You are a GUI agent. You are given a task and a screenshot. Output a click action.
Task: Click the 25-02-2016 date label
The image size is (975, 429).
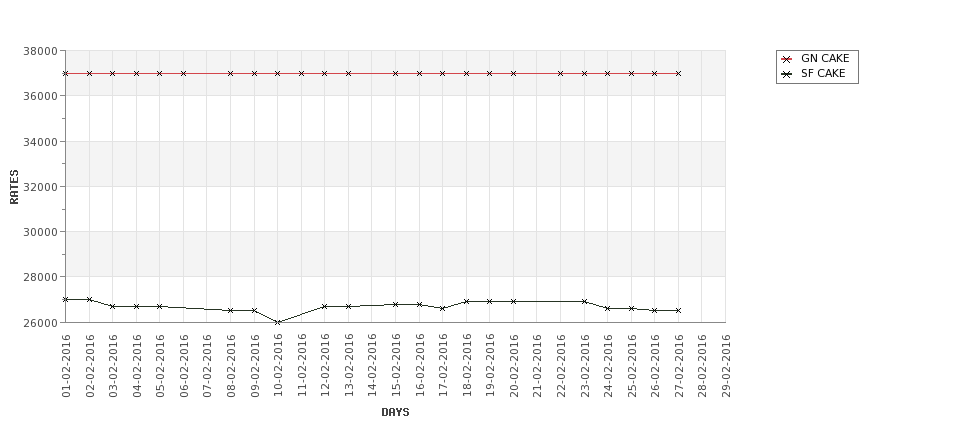point(632,366)
